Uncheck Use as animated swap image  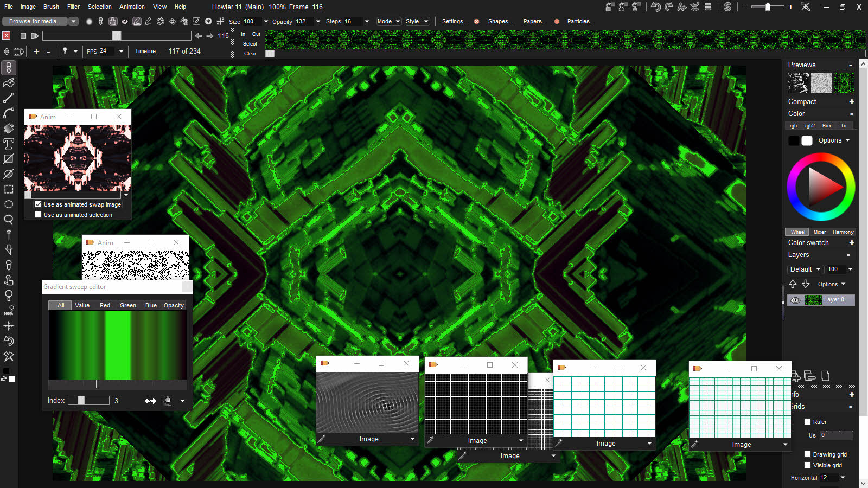39,204
